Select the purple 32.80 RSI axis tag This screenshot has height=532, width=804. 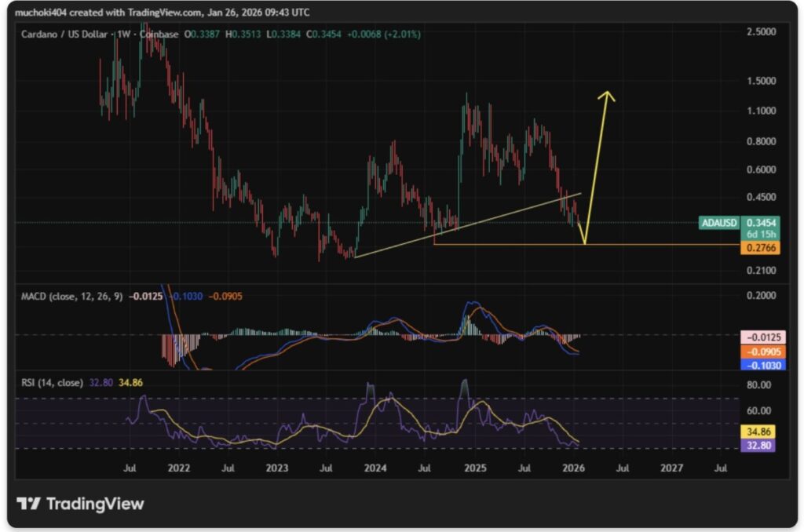[758, 445]
